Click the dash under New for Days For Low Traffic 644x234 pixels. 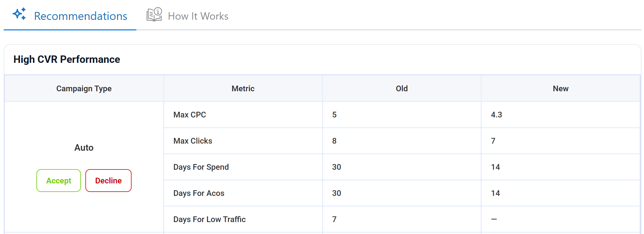[x=494, y=219]
